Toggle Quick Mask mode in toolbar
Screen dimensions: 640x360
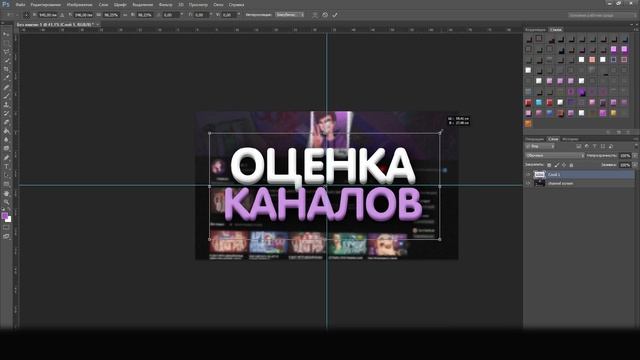point(6,228)
